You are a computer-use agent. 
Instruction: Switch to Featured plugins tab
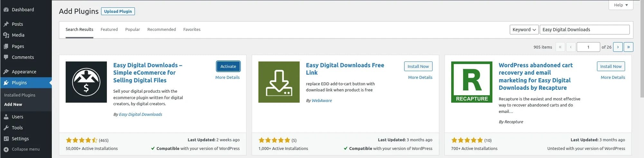point(109,30)
